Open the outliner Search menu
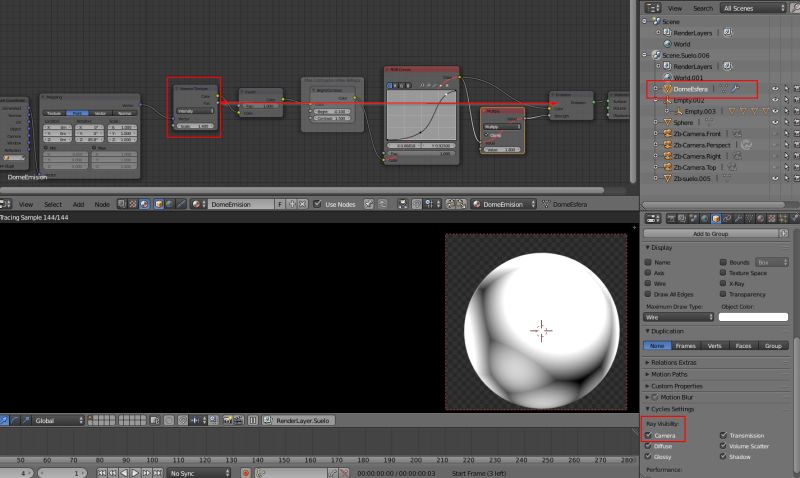Screen dimensions: 800x478 click(703, 8)
